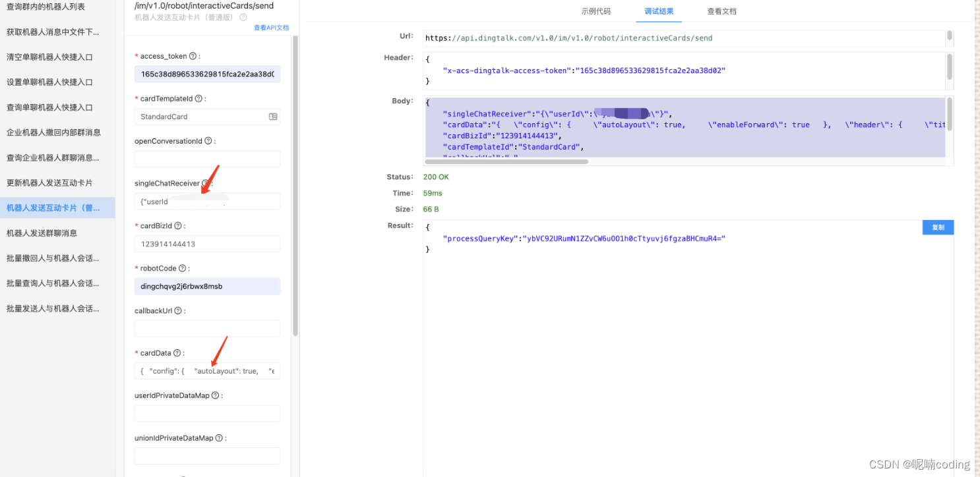Viewport: 980px width, 477px height.
Task: Click the 复制 button in Result
Action: tap(938, 227)
